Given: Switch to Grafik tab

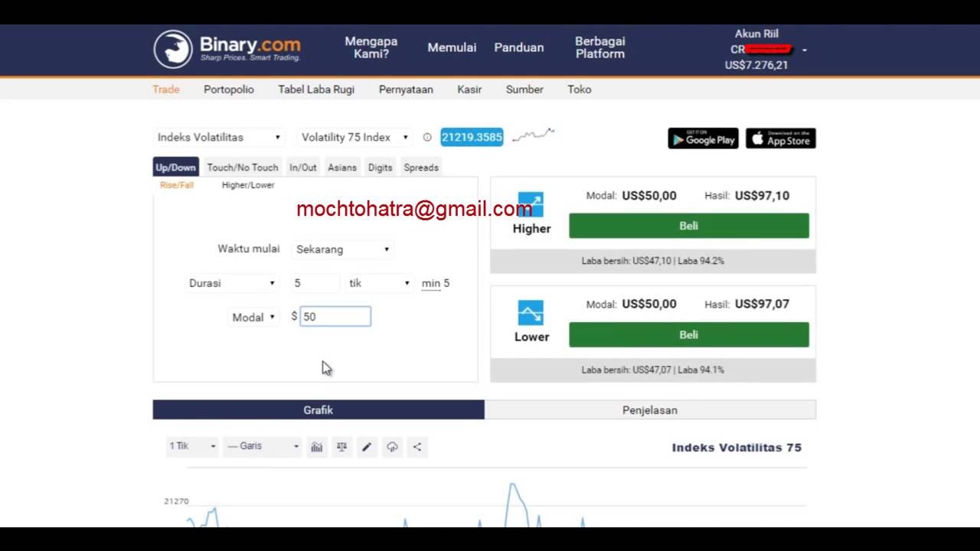Looking at the screenshot, I should (318, 410).
